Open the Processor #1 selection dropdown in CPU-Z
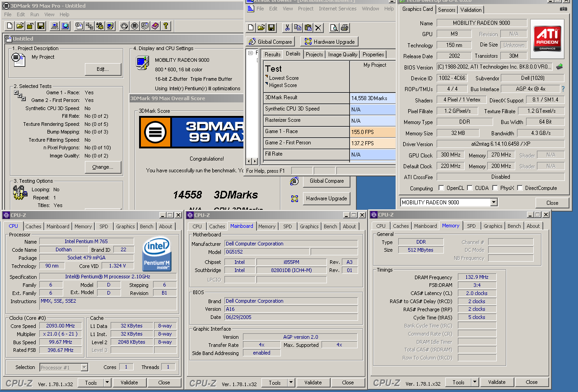 click(x=84, y=367)
